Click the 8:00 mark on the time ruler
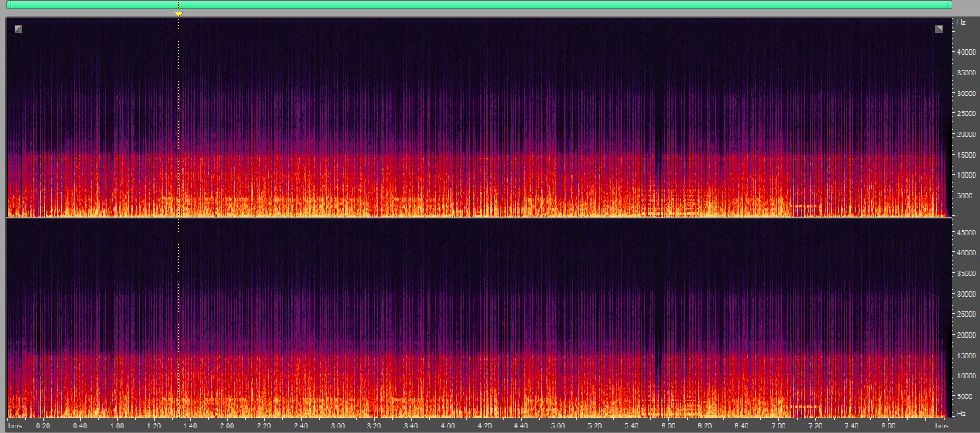Viewport: 980px width, 433px height. point(888,425)
